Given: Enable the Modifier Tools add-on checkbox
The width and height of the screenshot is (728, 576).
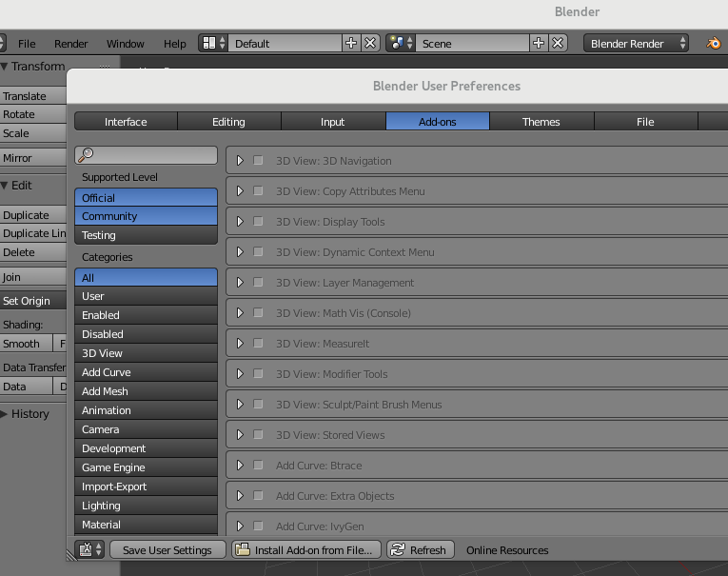Looking at the screenshot, I should tap(258, 373).
